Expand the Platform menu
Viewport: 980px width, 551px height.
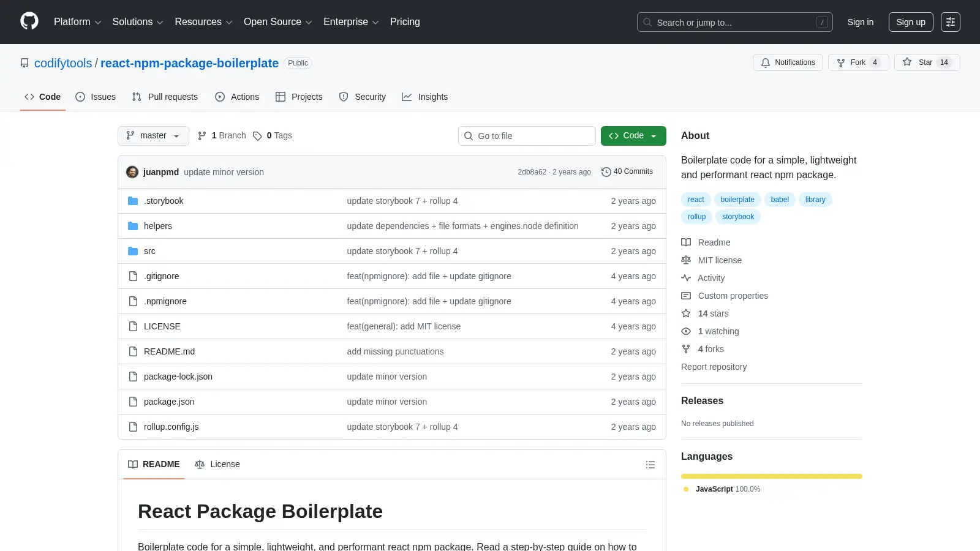[x=77, y=22]
